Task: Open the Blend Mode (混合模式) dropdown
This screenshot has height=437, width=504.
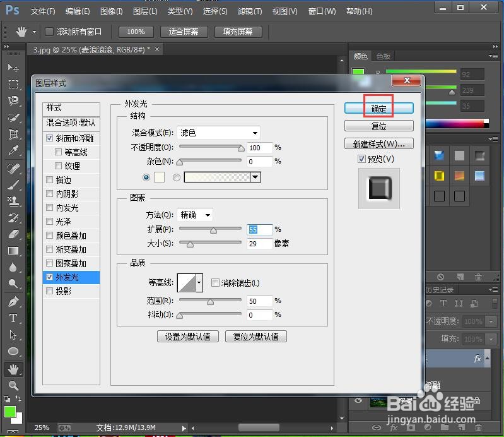Action: point(218,133)
